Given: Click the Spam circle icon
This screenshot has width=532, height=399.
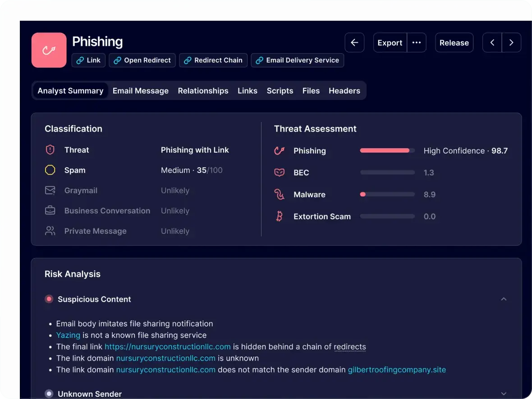Looking at the screenshot, I should click(50, 170).
